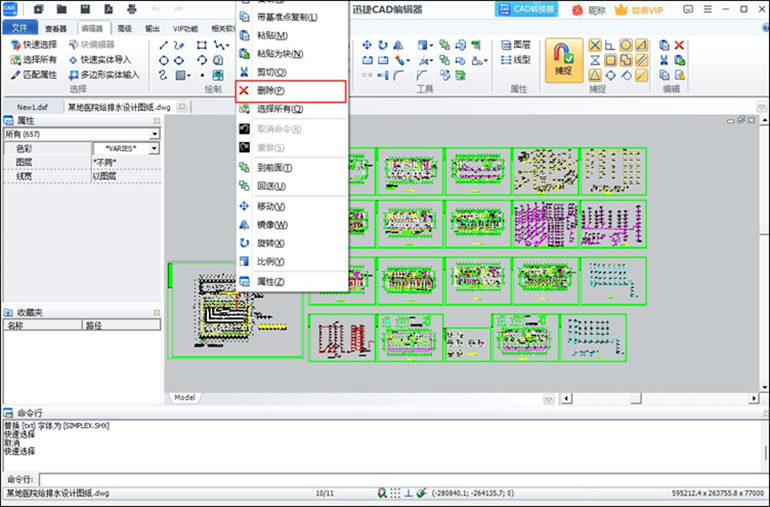
Task: Close the 某地医院给排水设计图纸.dwg document tab
Action: 182,107
